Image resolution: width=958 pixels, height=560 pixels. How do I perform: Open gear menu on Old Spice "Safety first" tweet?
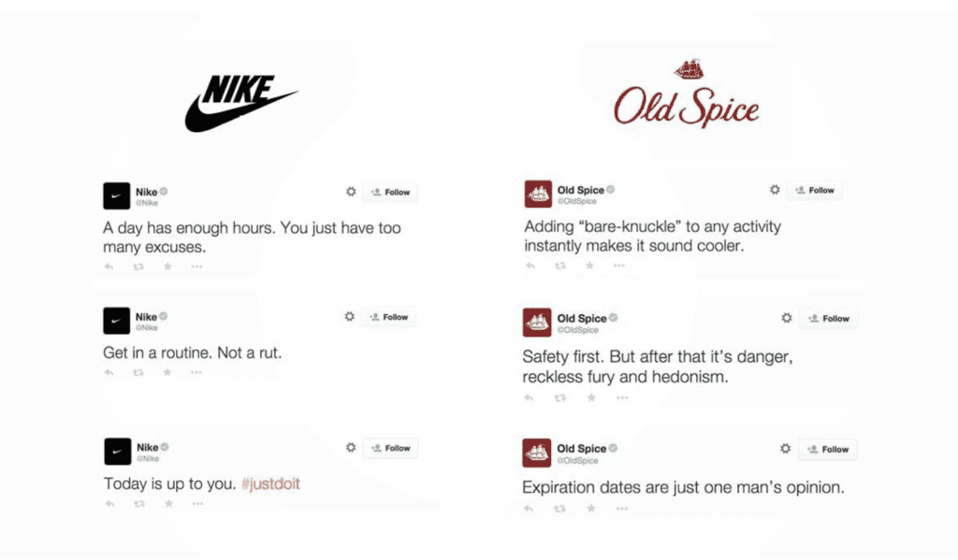click(x=786, y=318)
